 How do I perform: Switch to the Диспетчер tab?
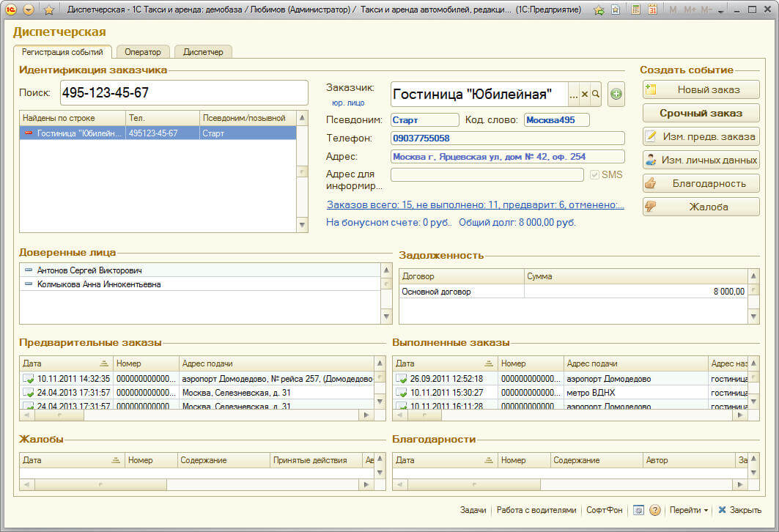(203, 52)
